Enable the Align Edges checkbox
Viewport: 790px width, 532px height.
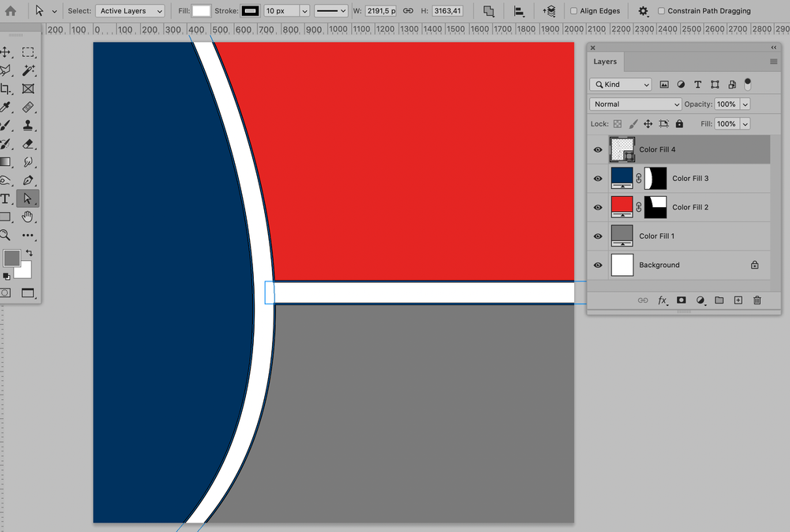(x=573, y=11)
